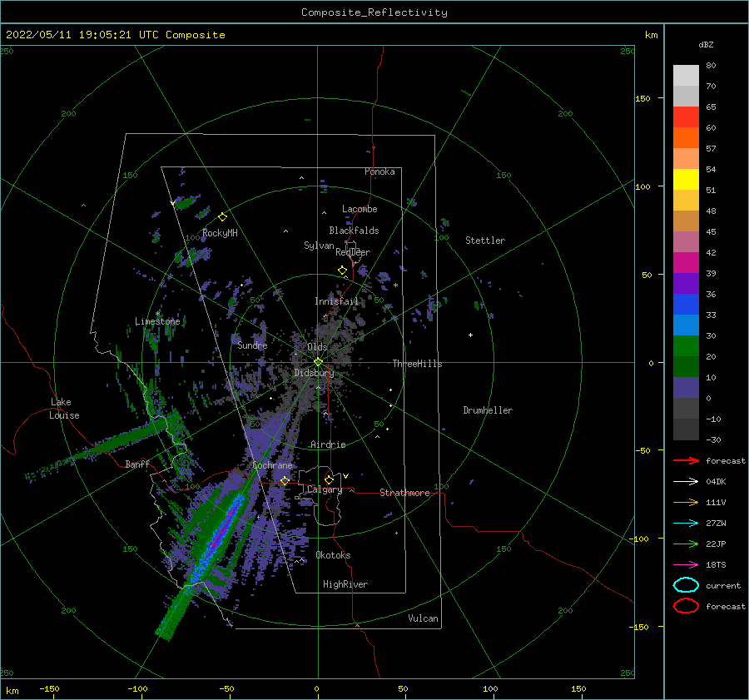Click the magenta 18TS arrow in legend
This screenshot has height=700, width=749.
click(686, 565)
